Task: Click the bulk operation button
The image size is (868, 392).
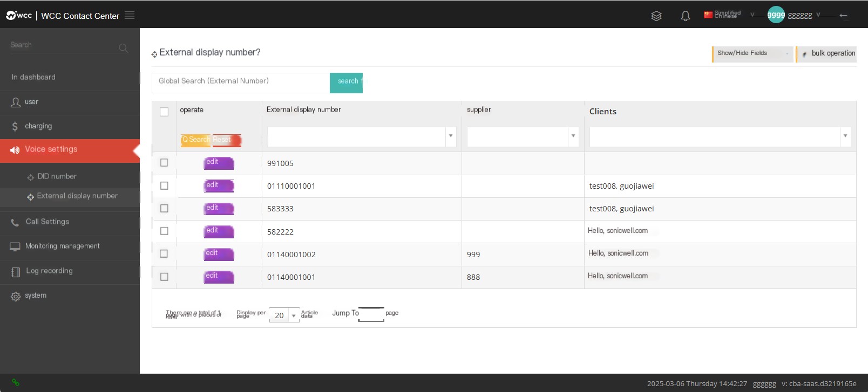Action: (827, 53)
